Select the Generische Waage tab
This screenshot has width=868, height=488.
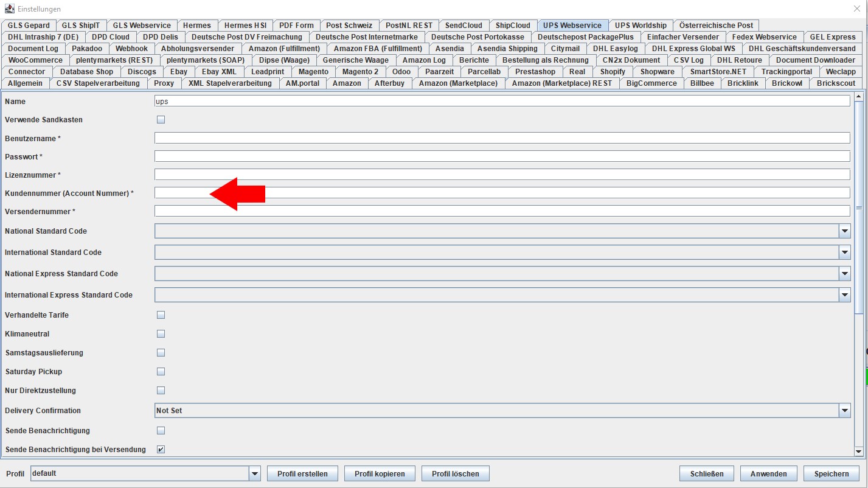pos(356,60)
